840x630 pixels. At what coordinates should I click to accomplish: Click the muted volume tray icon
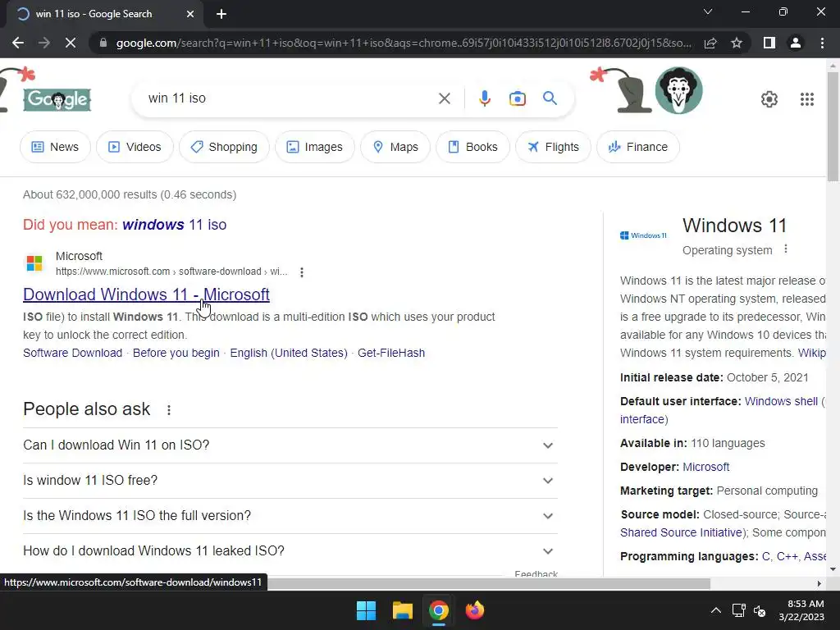760,610
